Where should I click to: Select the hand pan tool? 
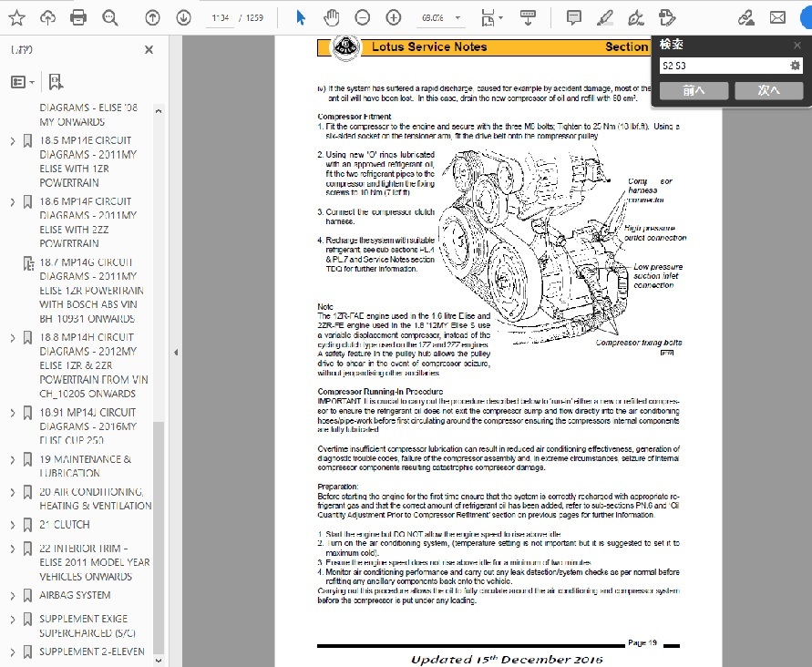coord(332,18)
